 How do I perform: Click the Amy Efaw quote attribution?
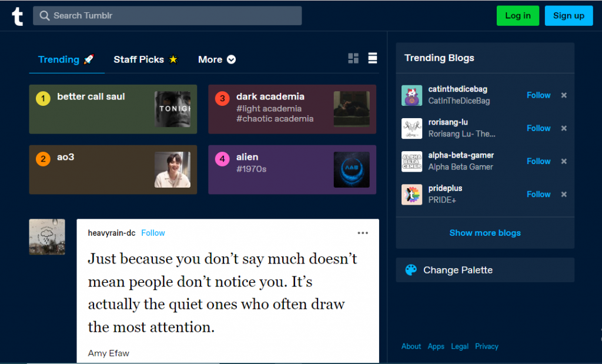point(109,353)
